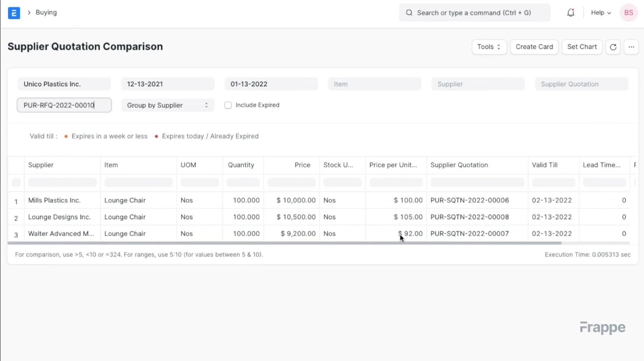The image size is (644, 361).
Task: Click the Item filter field
Action: pos(375,84)
